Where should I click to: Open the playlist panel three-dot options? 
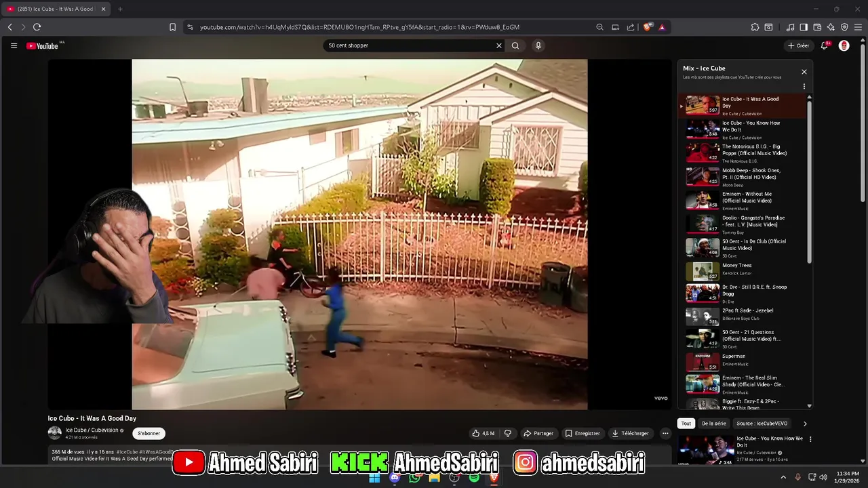(x=804, y=87)
